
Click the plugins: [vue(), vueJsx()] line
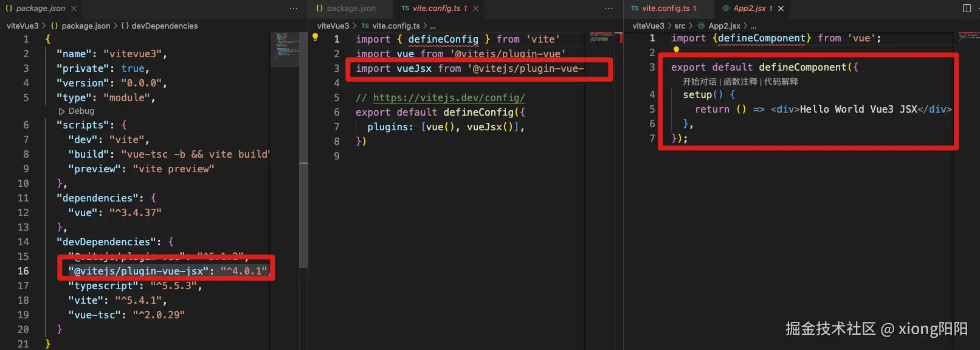coord(446,127)
